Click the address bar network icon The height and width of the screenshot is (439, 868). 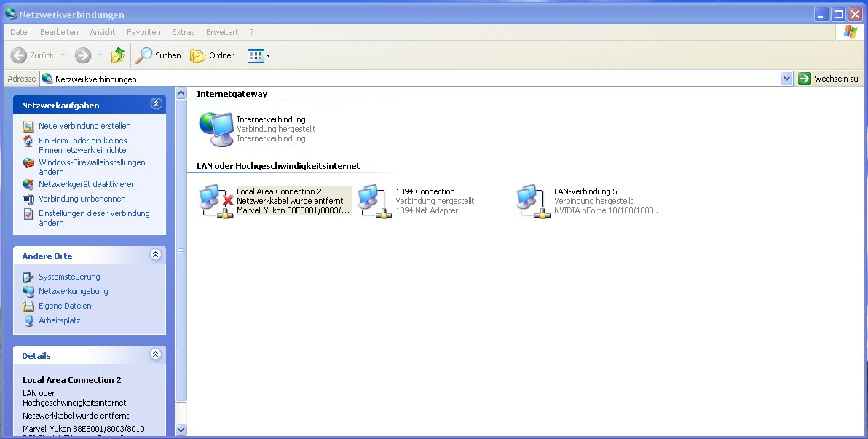point(47,79)
